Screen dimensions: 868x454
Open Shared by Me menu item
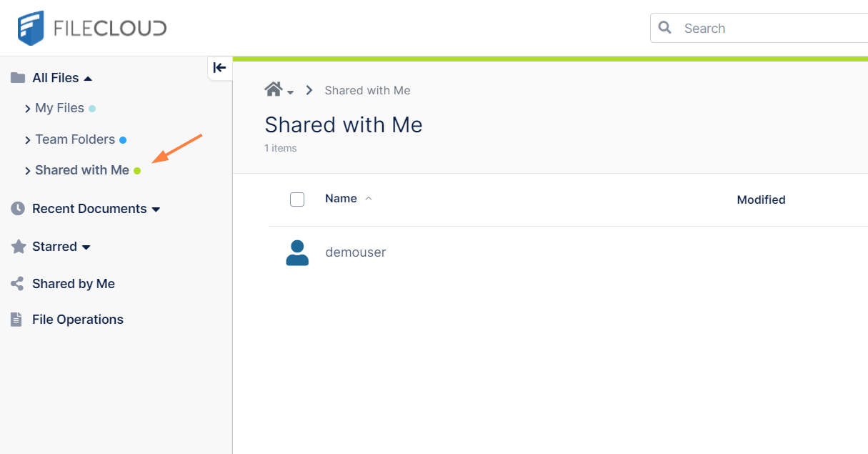tap(74, 284)
